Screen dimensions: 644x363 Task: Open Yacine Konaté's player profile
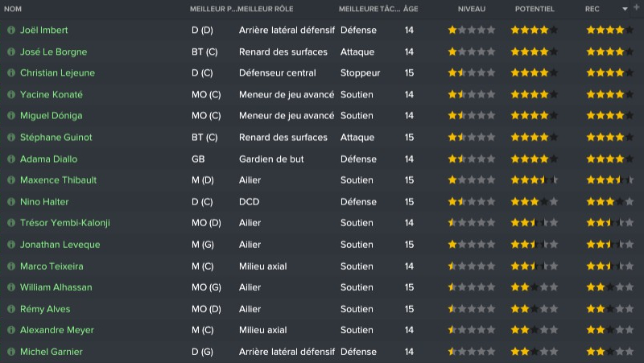[x=52, y=94]
